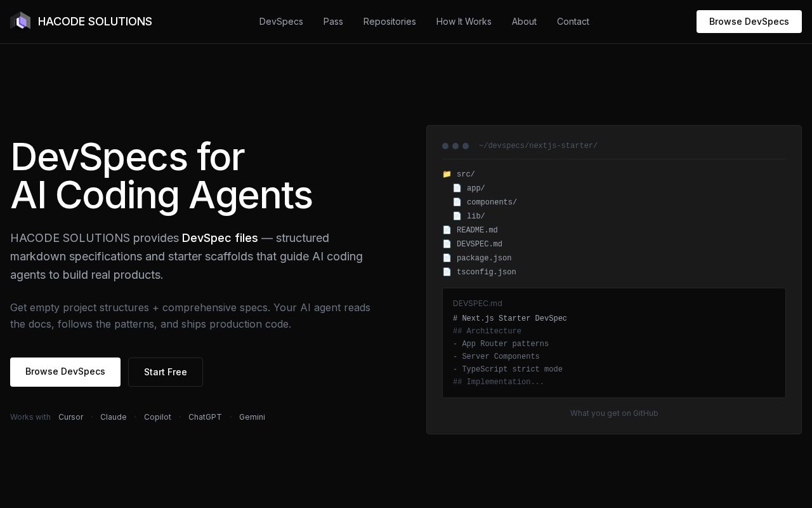Click the file icon beside lib/
The height and width of the screenshot is (508, 812).
tap(457, 217)
